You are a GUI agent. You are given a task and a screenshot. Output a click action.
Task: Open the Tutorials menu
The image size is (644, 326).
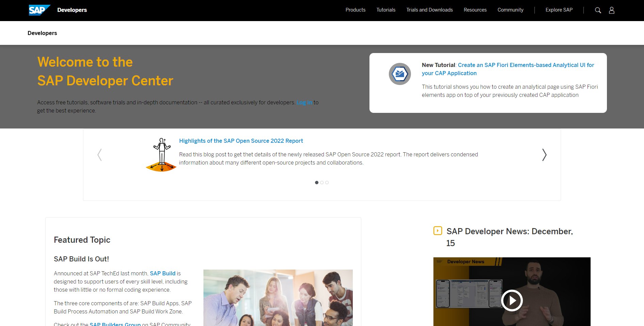(x=386, y=10)
